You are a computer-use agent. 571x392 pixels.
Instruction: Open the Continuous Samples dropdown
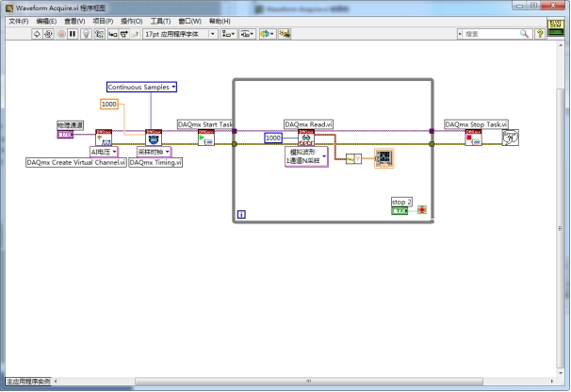(x=141, y=87)
